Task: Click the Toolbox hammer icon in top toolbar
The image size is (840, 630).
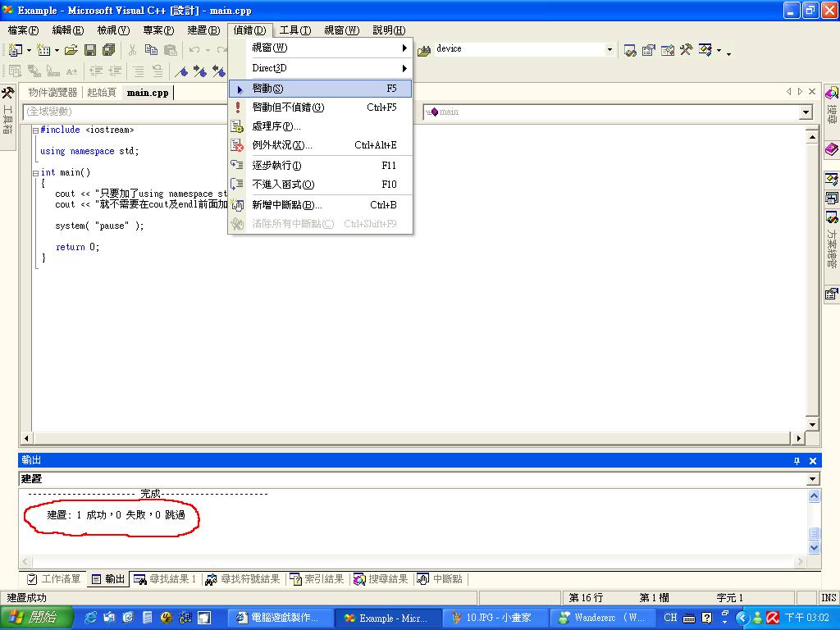Action: click(687, 50)
